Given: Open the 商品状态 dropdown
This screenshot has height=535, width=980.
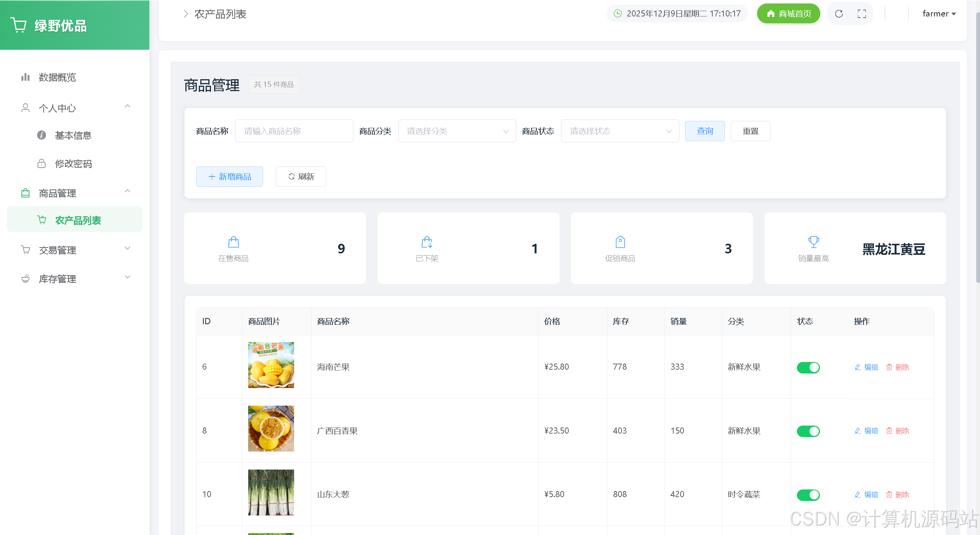Looking at the screenshot, I should (620, 131).
